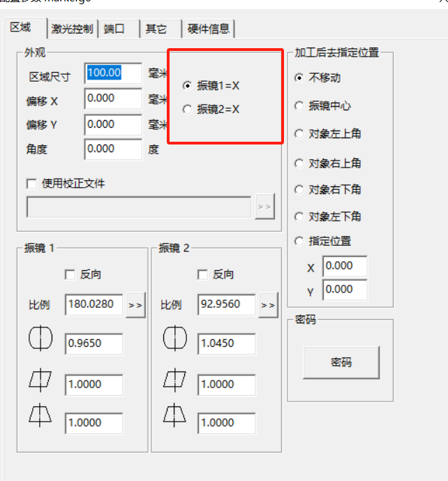Click the 偏移 X input field
448x481 pixels.
(113, 98)
